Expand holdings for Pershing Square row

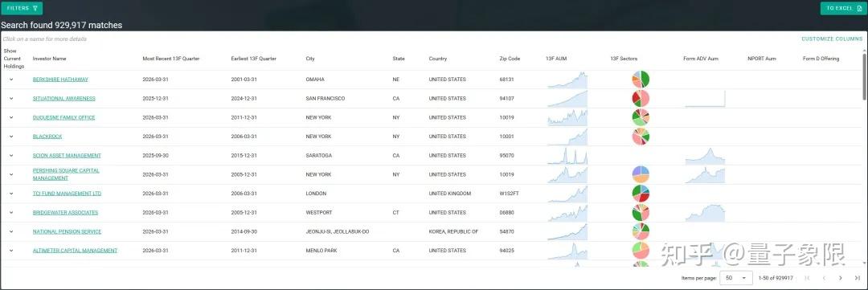click(11, 174)
